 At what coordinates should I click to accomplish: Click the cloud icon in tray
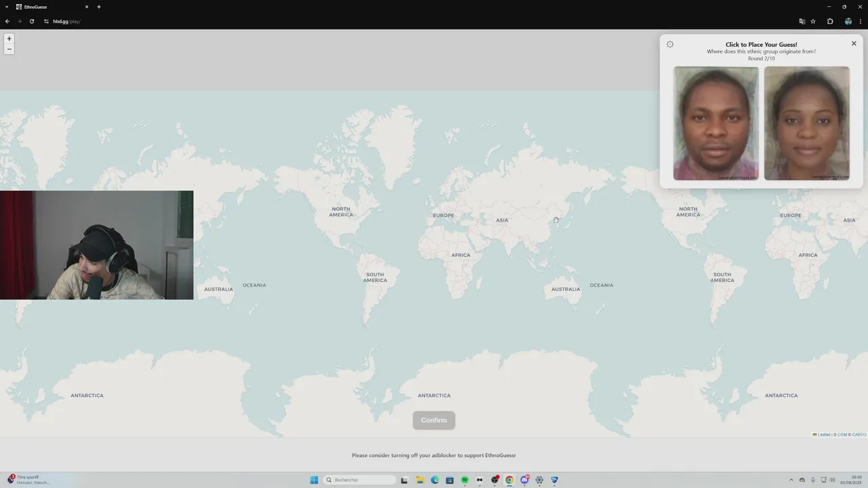802,480
